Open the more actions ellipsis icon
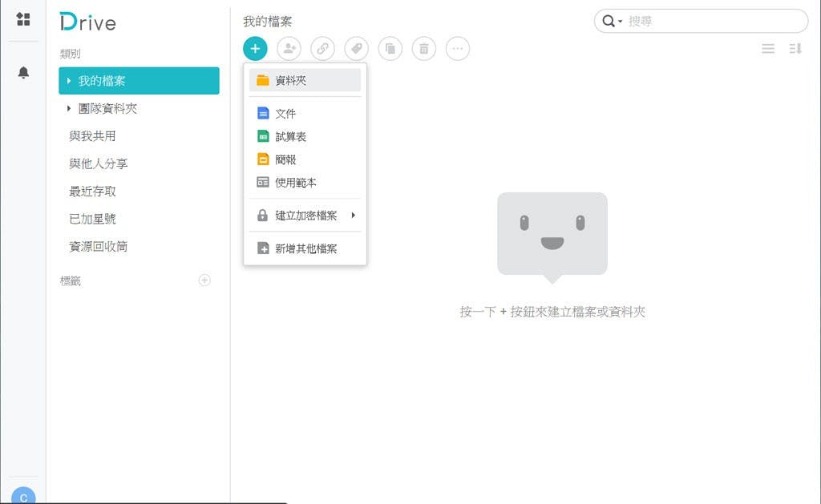The width and height of the screenshot is (821, 504). coord(458,49)
